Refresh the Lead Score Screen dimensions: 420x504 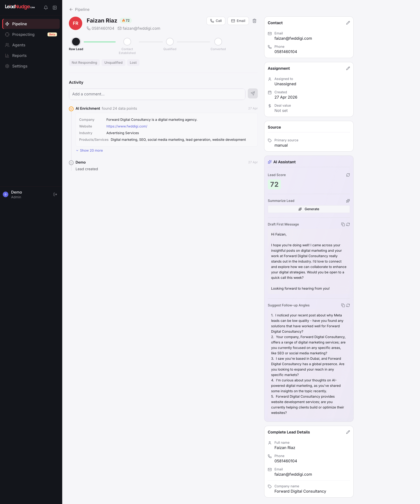coord(348,175)
